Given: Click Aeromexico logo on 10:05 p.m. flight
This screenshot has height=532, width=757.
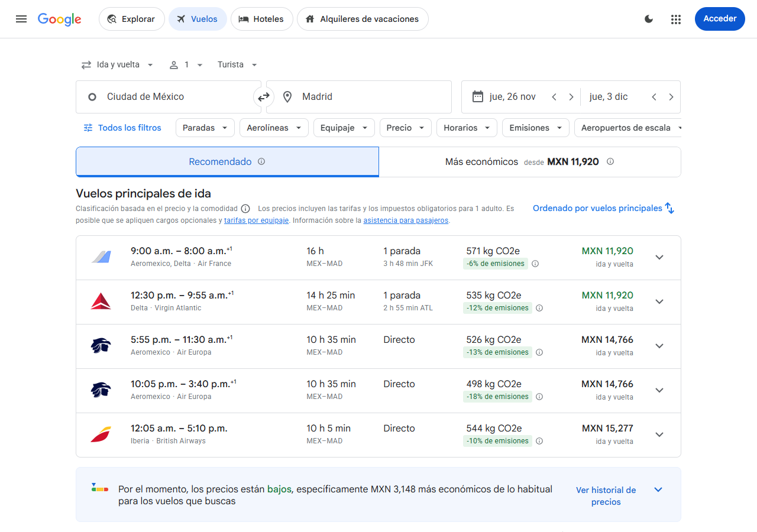Looking at the screenshot, I should tap(101, 390).
